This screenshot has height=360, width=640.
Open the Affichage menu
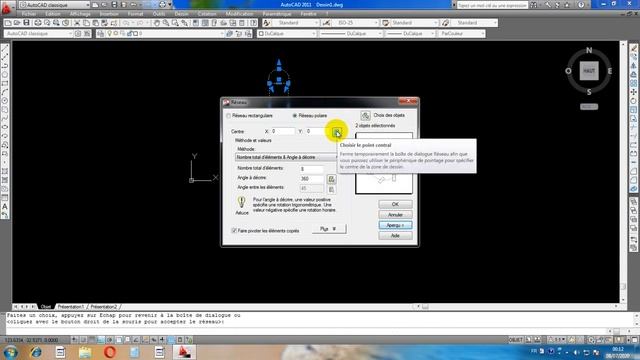pos(80,14)
